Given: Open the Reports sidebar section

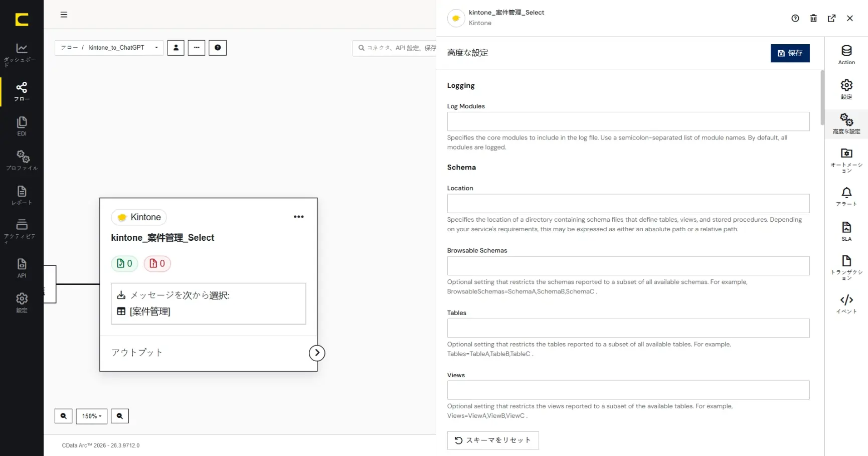Looking at the screenshot, I should click(22, 195).
